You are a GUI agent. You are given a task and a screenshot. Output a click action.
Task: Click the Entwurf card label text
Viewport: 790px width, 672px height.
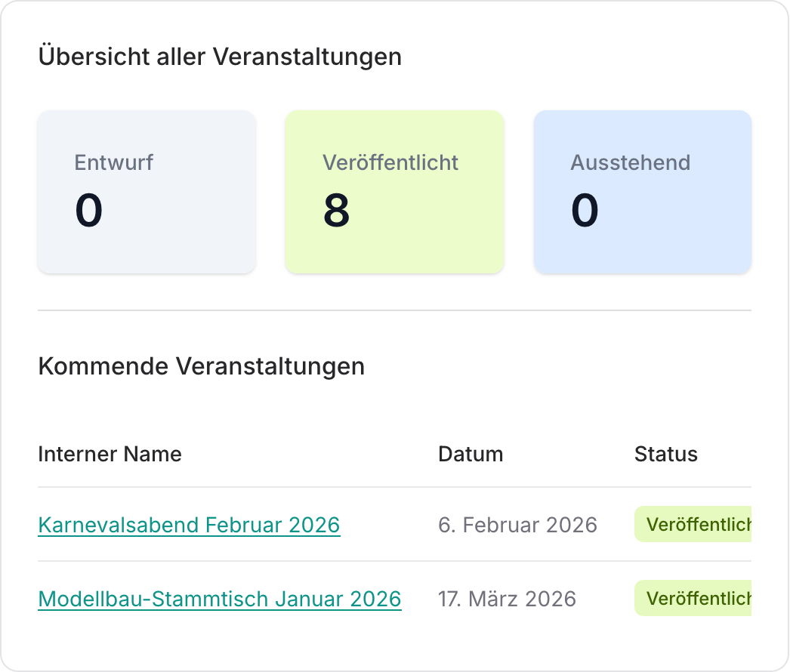click(113, 162)
